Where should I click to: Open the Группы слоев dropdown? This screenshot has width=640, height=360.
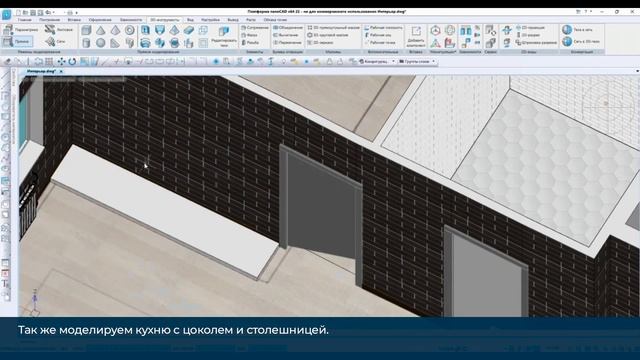[417, 62]
